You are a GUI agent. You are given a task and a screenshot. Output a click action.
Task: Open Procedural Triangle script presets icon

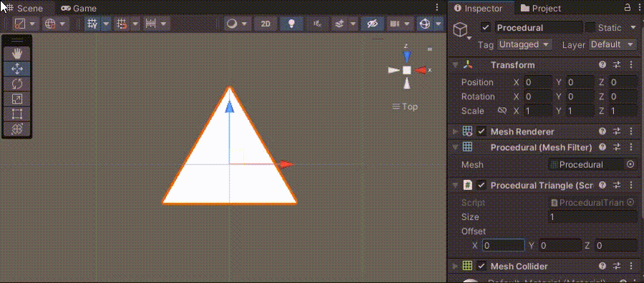617,185
